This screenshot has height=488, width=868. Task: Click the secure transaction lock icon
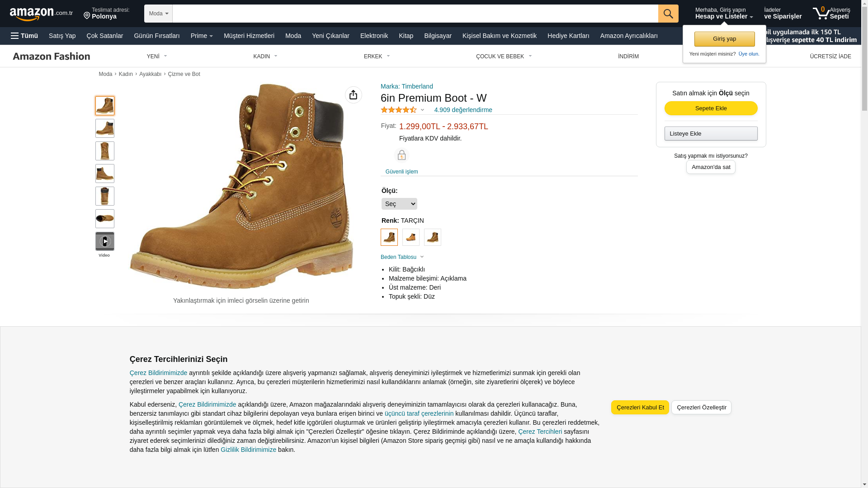tap(401, 155)
